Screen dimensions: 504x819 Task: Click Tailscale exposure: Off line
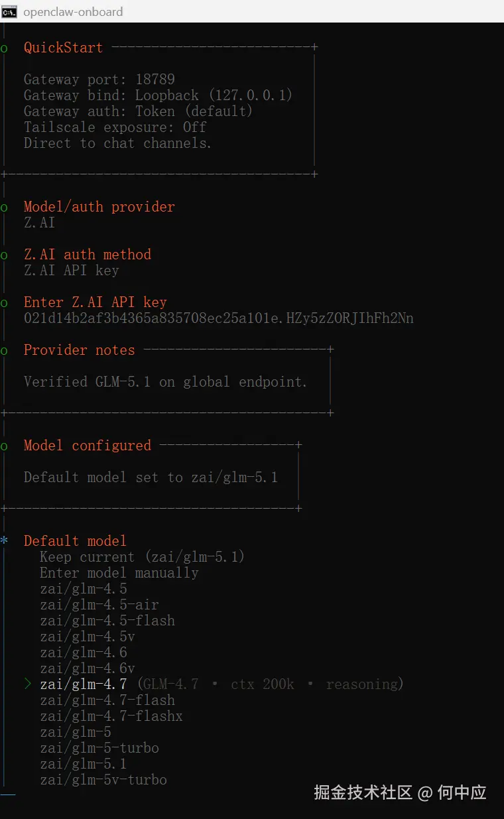pos(115,127)
